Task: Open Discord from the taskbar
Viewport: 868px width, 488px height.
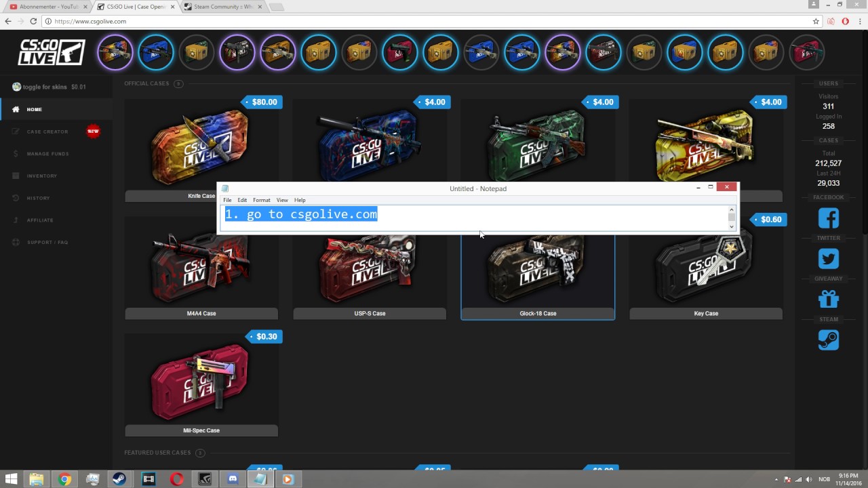Action: click(x=232, y=479)
